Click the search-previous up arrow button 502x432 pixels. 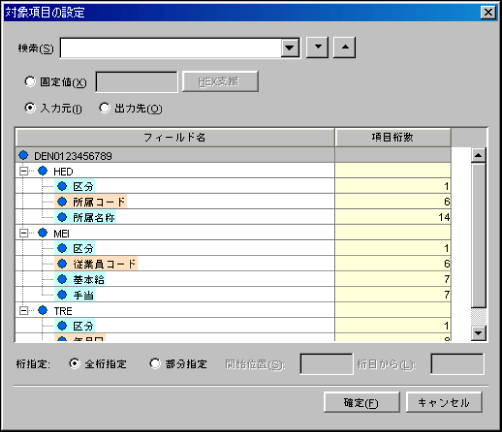pos(345,47)
